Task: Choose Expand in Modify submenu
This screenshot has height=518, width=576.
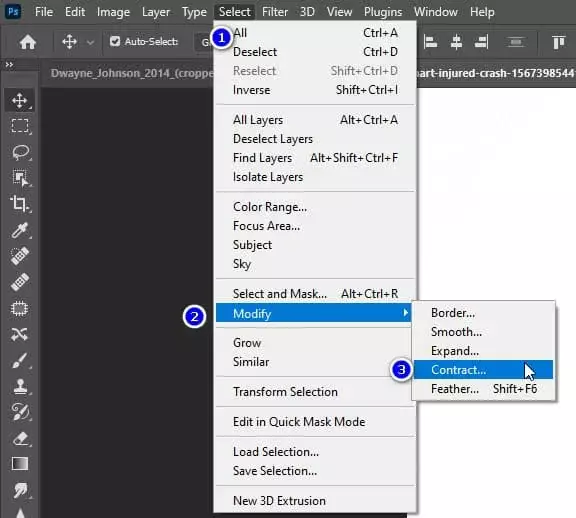Action: (483, 351)
